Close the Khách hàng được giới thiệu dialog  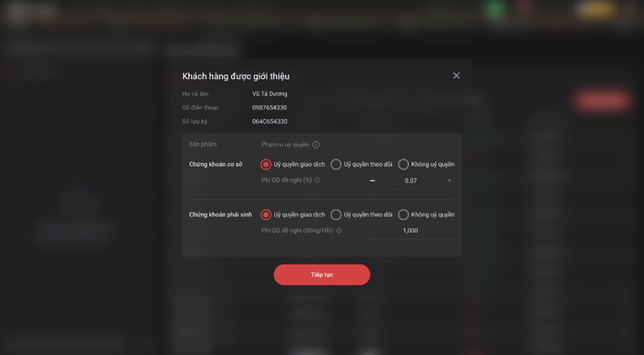point(456,76)
